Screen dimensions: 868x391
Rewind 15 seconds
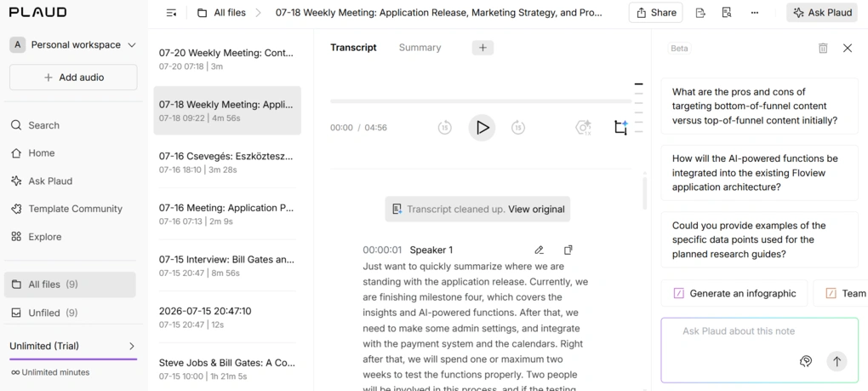(x=444, y=128)
